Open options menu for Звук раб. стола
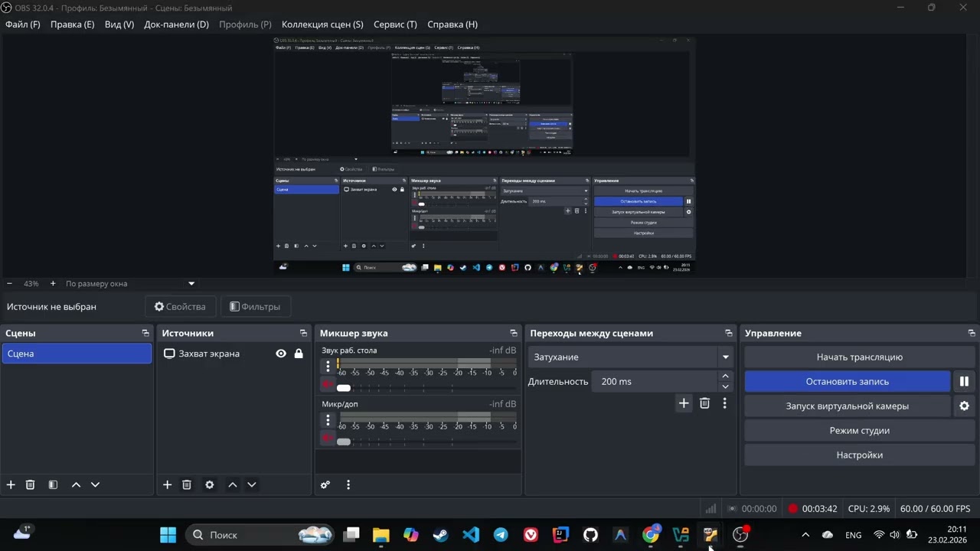Screen dimensions: 980x551 point(328,367)
